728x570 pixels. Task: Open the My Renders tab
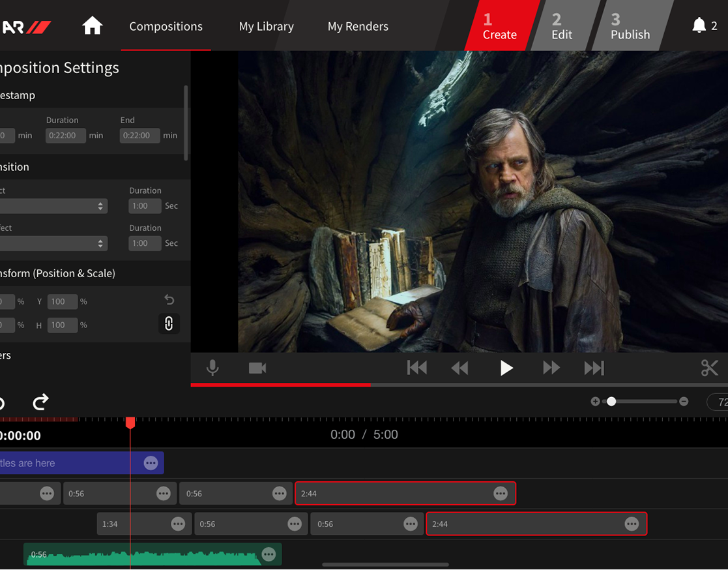tap(358, 27)
